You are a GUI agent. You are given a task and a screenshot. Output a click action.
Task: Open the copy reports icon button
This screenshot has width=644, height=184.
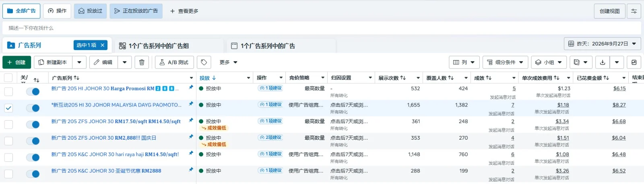(581, 62)
